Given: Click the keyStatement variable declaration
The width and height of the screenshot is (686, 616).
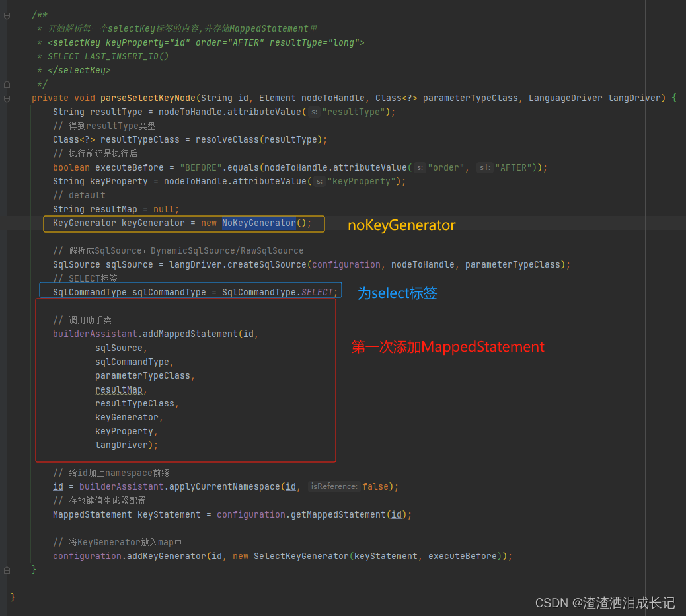Looking at the screenshot, I should click(169, 514).
